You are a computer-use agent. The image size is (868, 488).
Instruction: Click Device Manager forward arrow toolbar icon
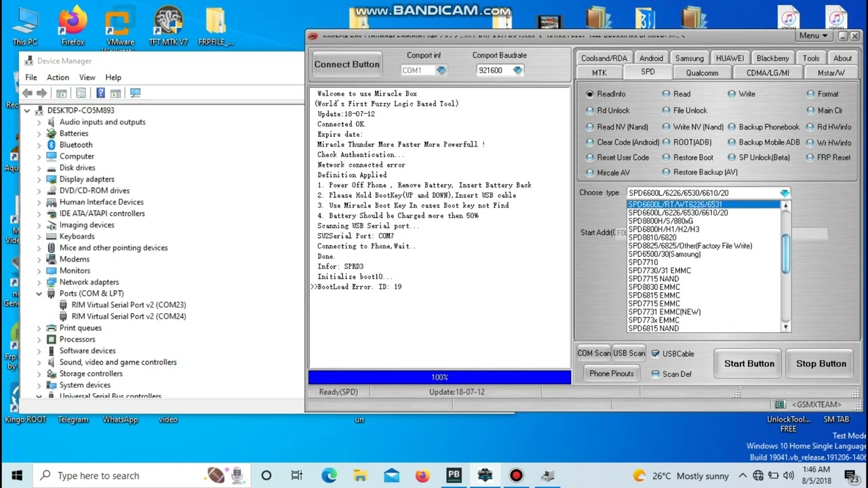(x=42, y=93)
